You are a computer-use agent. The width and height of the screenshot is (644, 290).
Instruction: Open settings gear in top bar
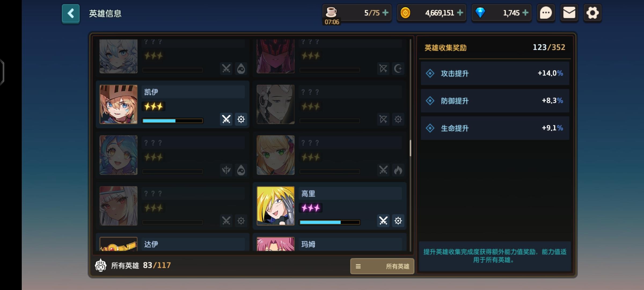click(592, 13)
